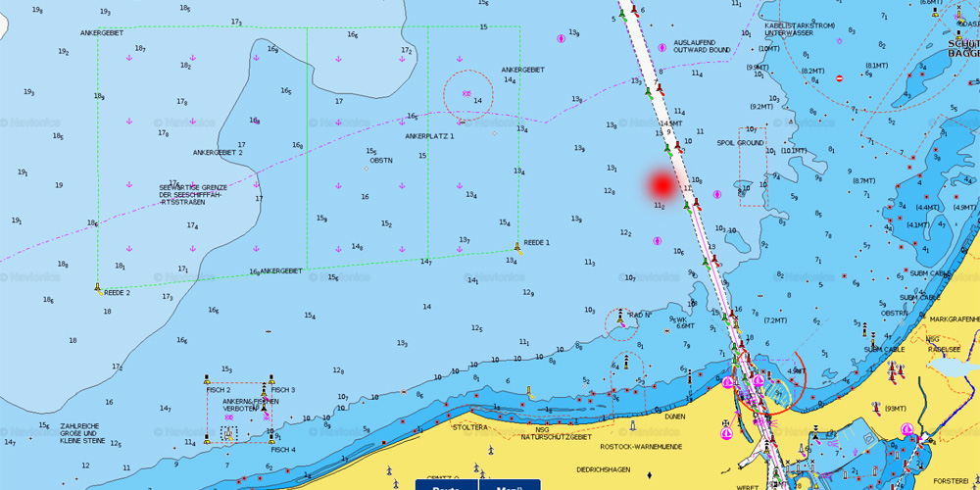Viewport: 980px width, 490px height.
Task: Select the REEDE 2 buoy marker
Action: point(98,288)
